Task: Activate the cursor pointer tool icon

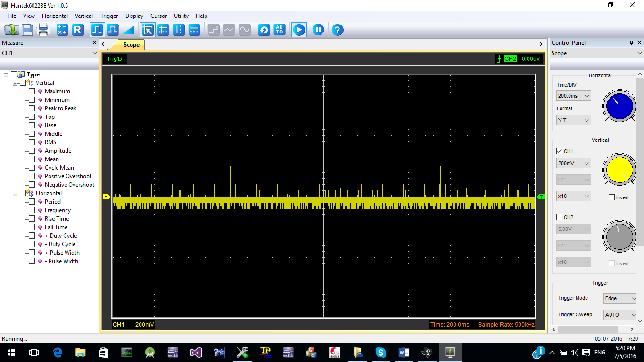Action: 148,30
